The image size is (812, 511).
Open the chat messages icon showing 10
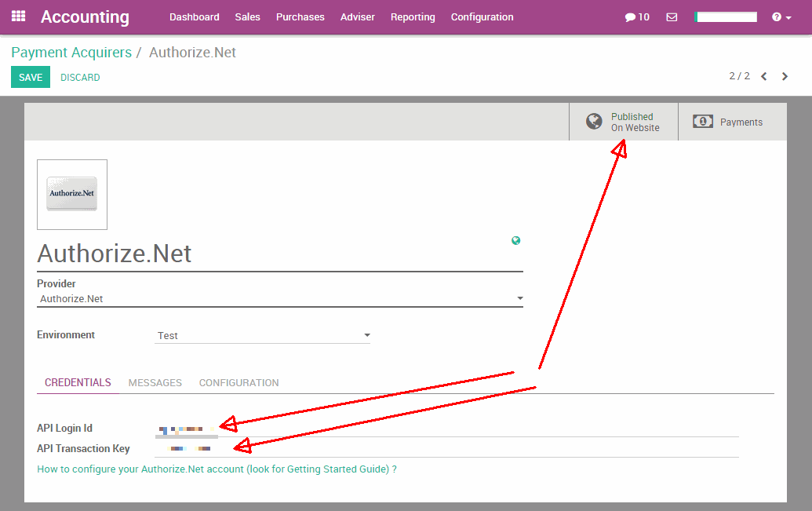[637, 17]
